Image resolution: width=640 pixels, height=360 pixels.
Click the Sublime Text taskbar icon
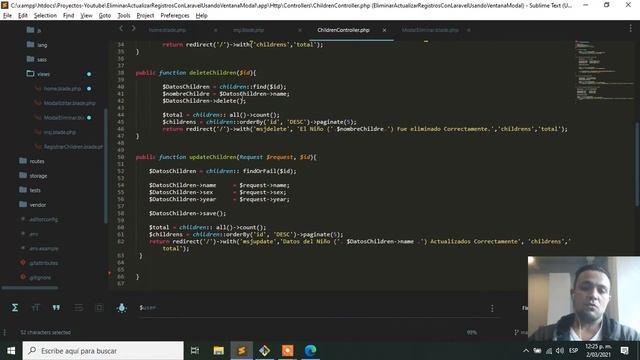(242, 351)
